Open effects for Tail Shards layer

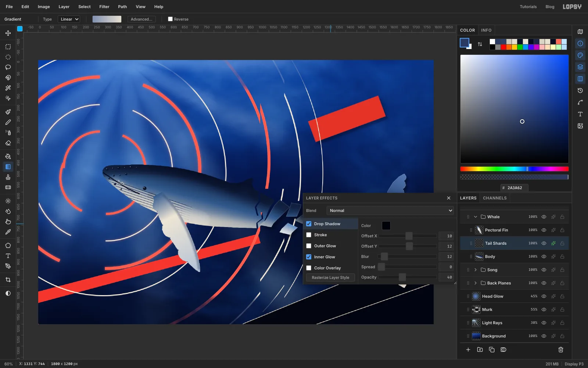[x=553, y=243]
